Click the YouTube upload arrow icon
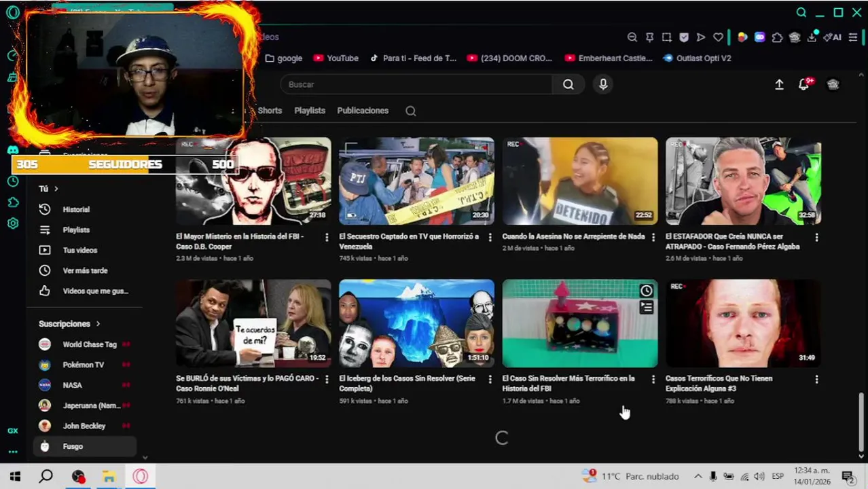This screenshot has width=868, height=489. [x=779, y=84]
